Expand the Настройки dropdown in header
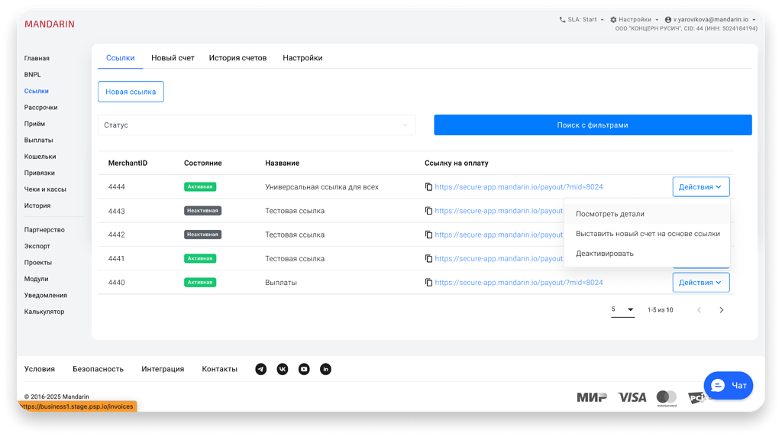Screen dimensions: 782x438 click(634, 19)
